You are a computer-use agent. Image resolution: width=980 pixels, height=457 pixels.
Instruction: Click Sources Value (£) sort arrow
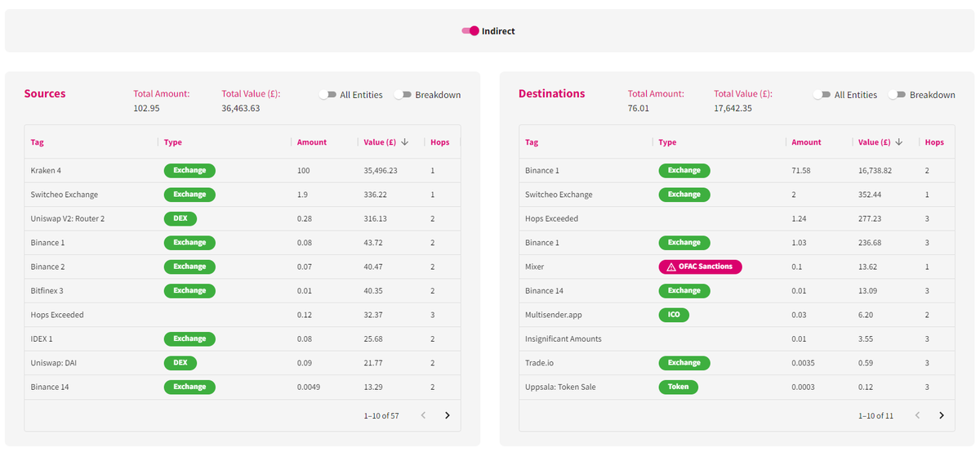[404, 142]
